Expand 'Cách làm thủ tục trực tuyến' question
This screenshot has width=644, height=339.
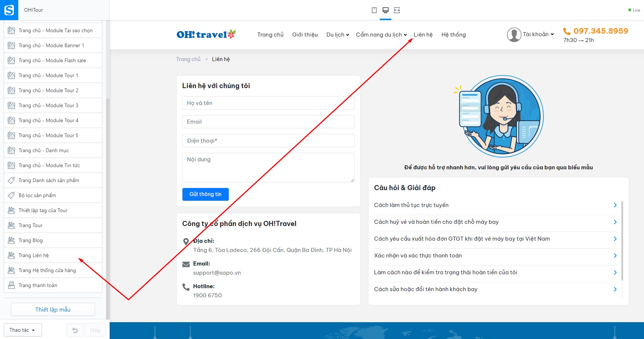pyautogui.click(x=495, y=205)
